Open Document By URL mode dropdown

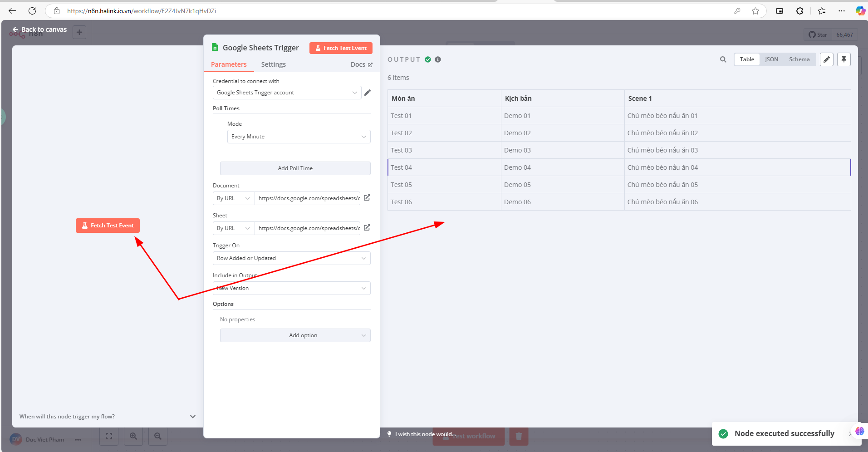click(x=234, y=198)
